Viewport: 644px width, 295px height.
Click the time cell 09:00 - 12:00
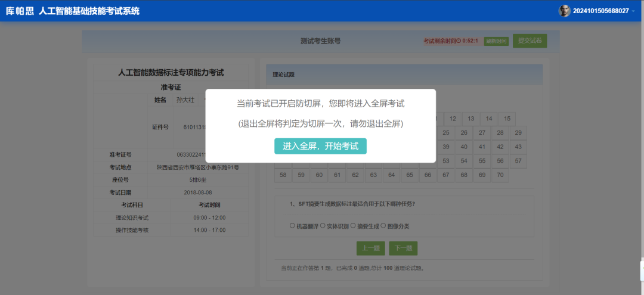pos(209,218)
